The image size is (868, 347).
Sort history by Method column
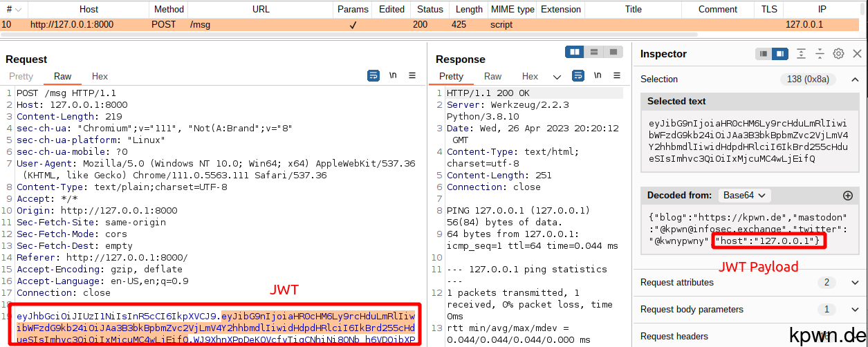tap(169, 9)
